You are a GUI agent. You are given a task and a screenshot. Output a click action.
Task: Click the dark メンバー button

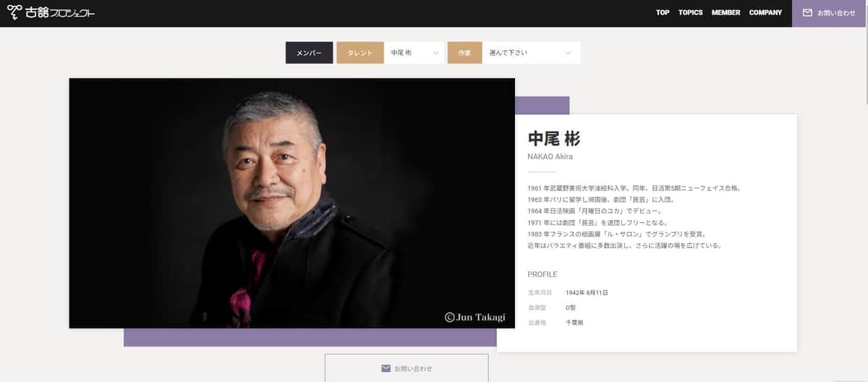point(309,53)
